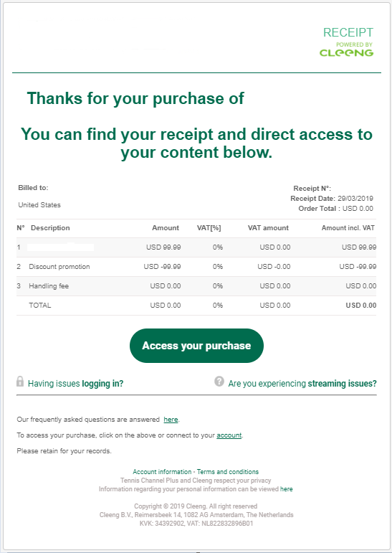Select the Handling fee row
This screenshot has height=553, width=392.
(x=196, y=286)
